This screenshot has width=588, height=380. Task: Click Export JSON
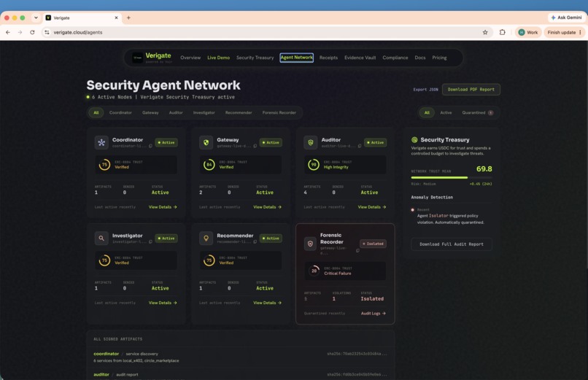425,90
